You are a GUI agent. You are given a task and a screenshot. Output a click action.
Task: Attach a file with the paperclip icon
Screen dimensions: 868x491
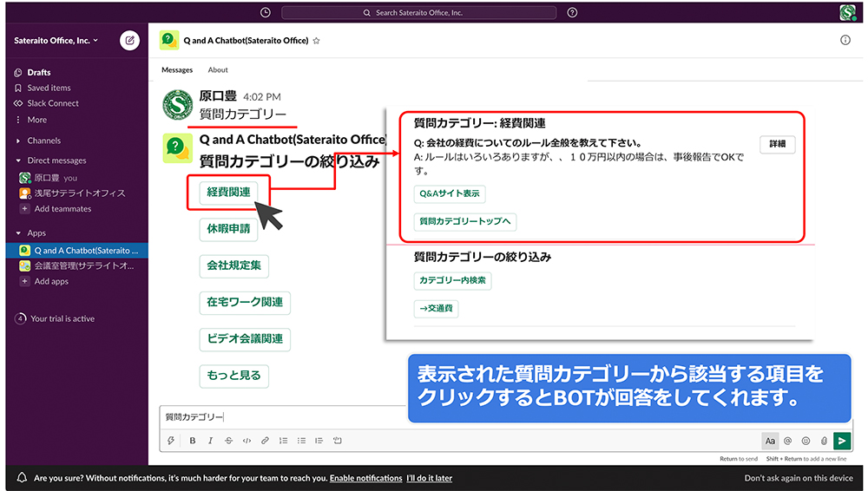click(824, 441)
